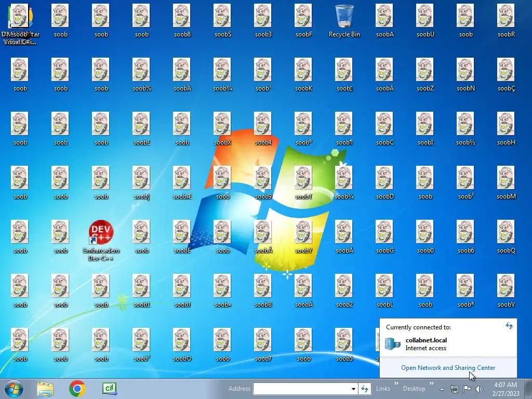
Task: Select the soob9 desktop icon
Action: click(x=263, y=183)
